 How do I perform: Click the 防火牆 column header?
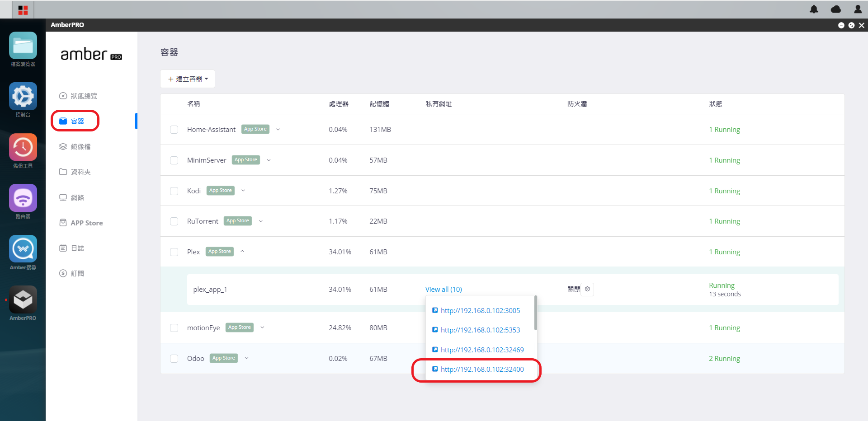point(577,104)
